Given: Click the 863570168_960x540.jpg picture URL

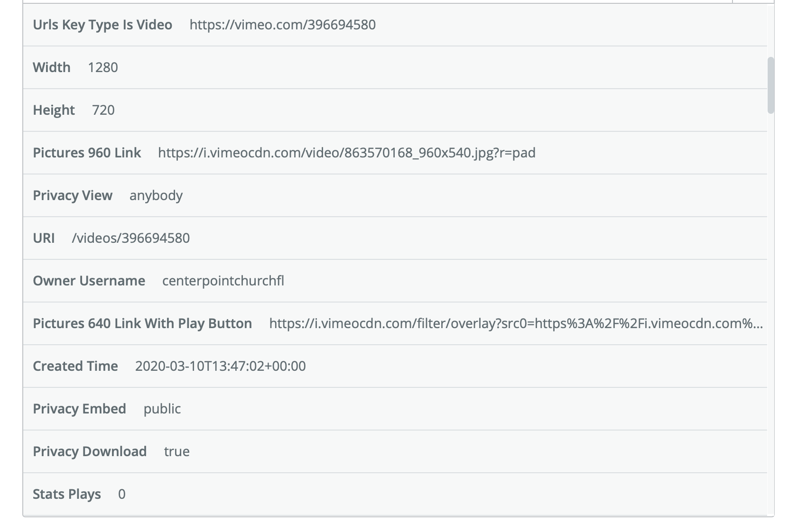Looking at the screenshot, I should click(x=347, y=153).
